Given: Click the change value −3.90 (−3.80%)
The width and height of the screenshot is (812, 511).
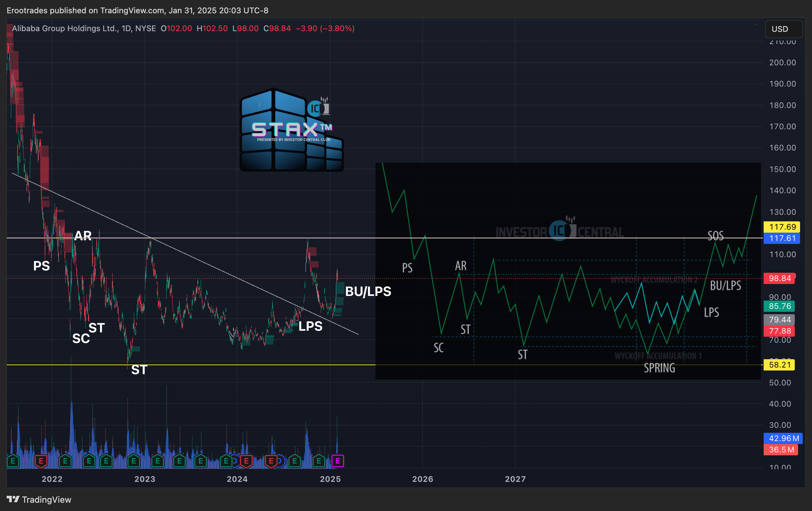Looking at the screenshot, I should click(325, 28).
